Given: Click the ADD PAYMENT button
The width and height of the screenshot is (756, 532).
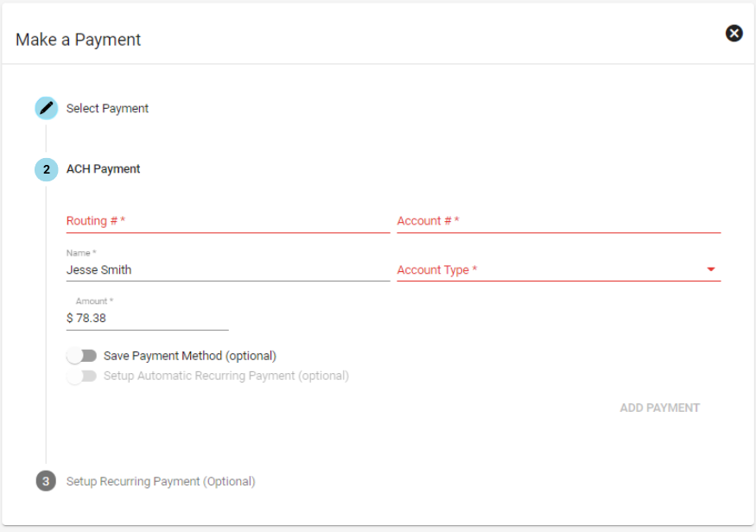Looking at the screenshot, I should (x=659, y=408).
